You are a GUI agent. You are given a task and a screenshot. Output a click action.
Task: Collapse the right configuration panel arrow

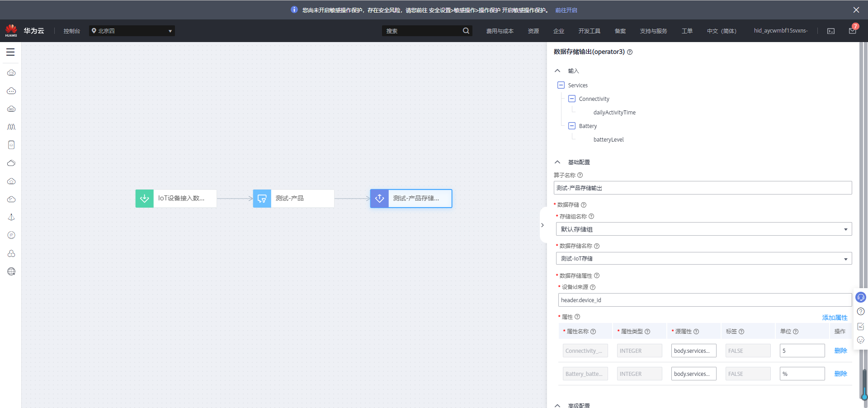point(542,225)
